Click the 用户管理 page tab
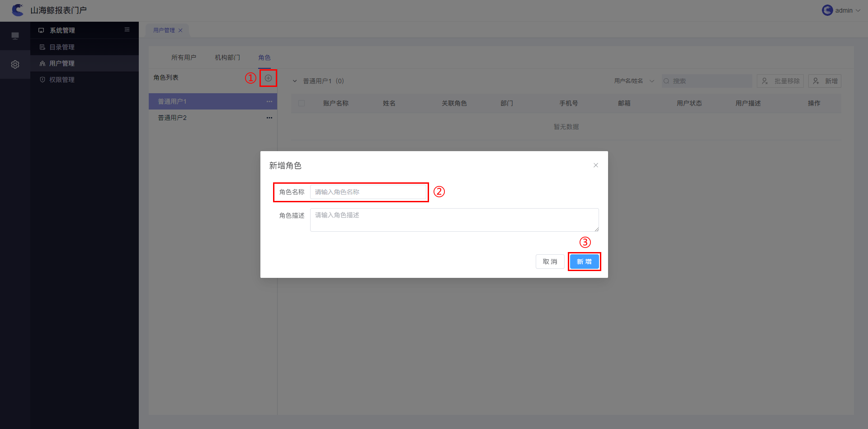The height and width of the screenshot is (429, 868). point(167,30)
